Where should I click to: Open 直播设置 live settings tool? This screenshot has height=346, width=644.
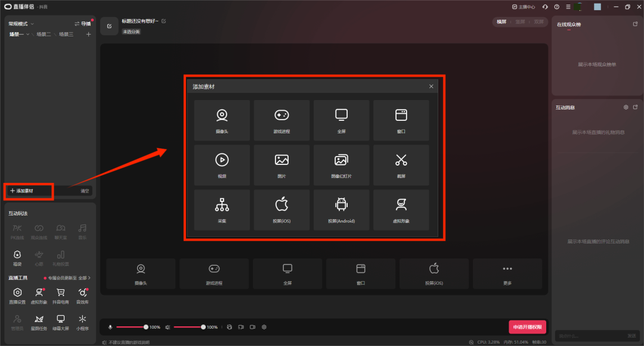click(18, 295)
